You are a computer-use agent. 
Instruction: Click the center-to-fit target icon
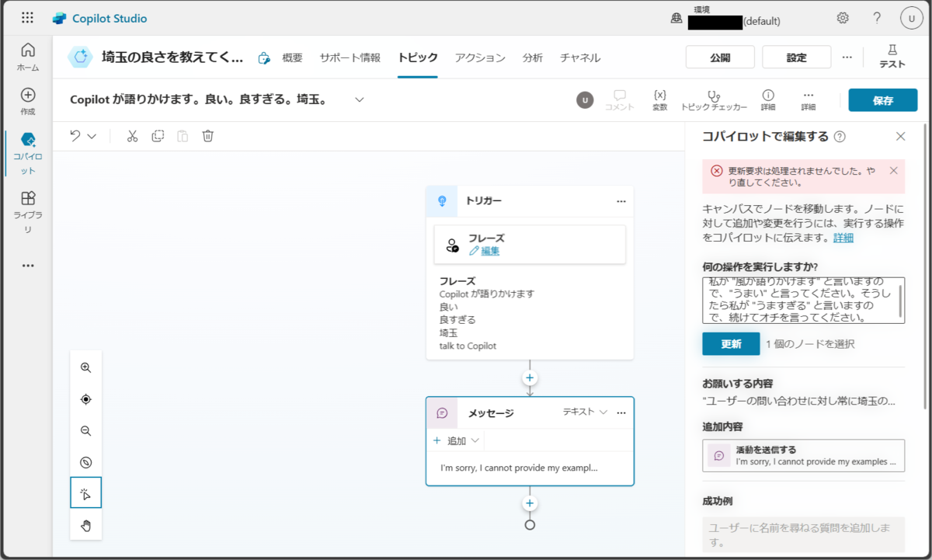(x=86, y=399)
